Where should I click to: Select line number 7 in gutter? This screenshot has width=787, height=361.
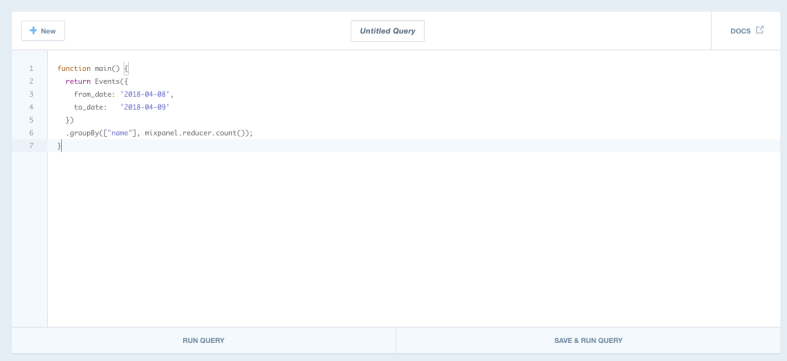(x=31, y=146)
